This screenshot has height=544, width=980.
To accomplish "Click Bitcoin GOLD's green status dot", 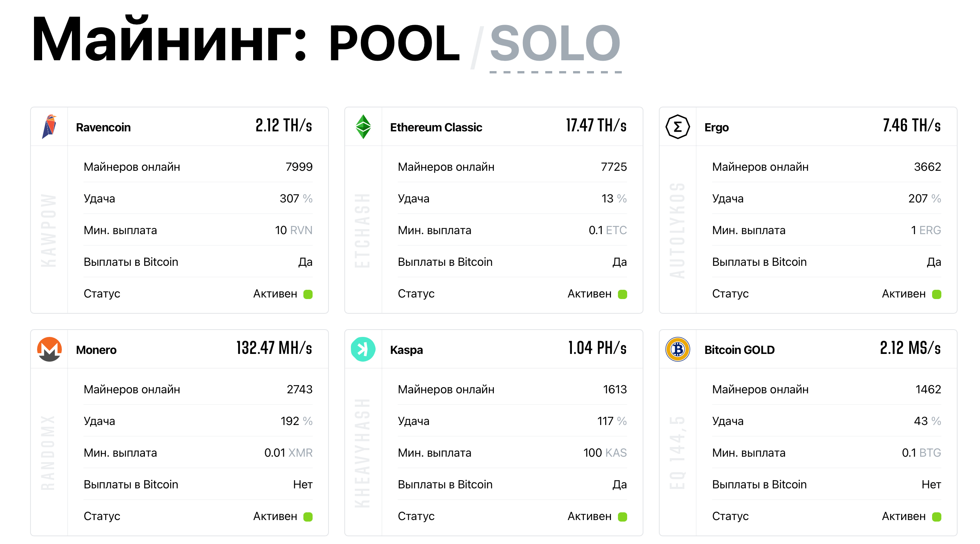I will [x=936, y=517].
